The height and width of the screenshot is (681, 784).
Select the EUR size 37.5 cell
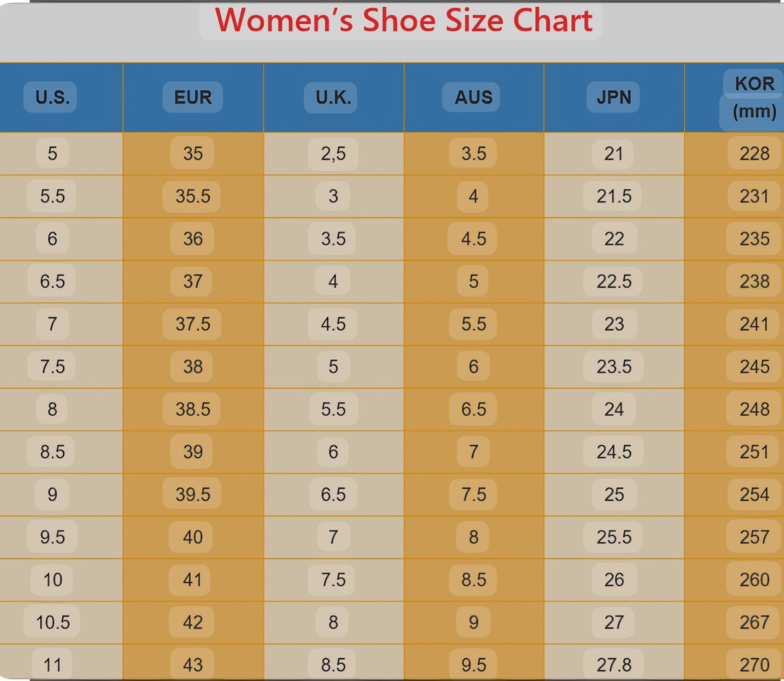coord(193,324)
